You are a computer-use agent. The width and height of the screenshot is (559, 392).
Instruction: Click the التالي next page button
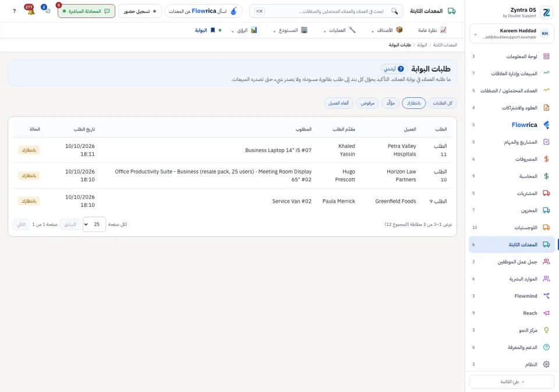21,224
